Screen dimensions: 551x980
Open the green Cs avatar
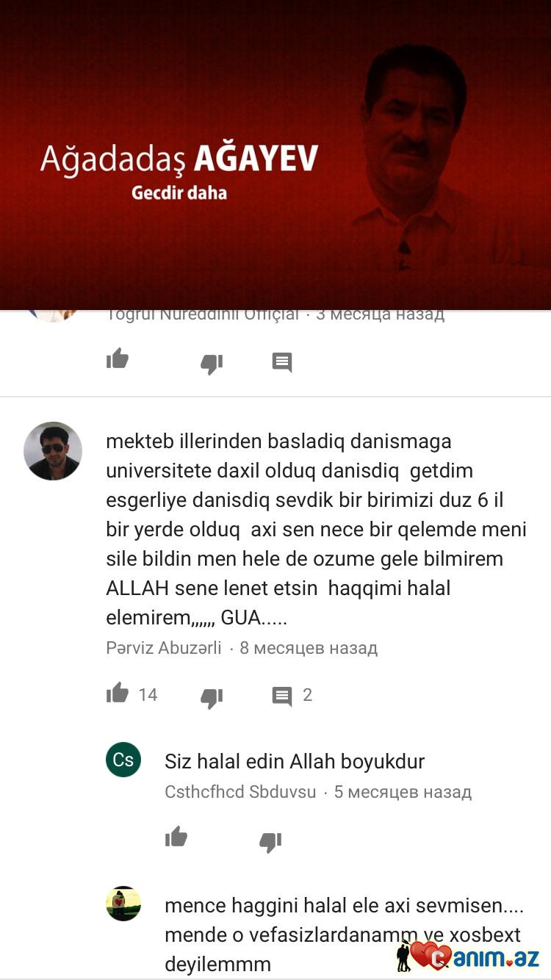pyautogui.click(x=123, y=760)
